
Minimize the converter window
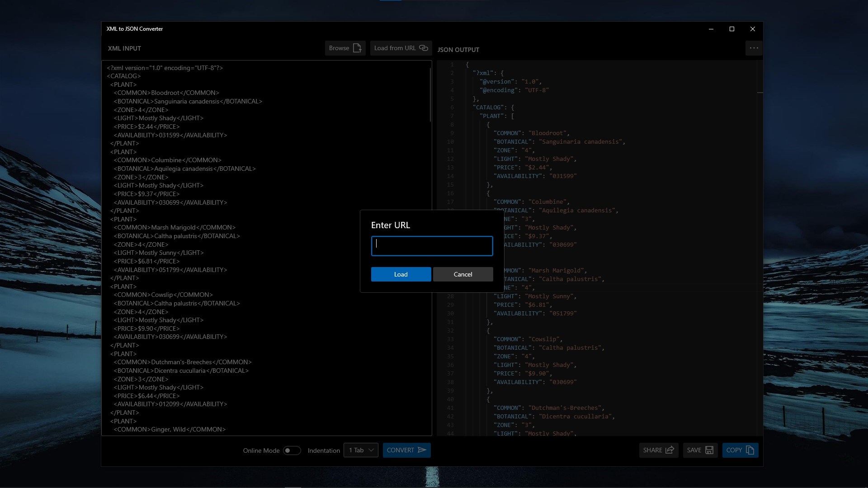711,29
